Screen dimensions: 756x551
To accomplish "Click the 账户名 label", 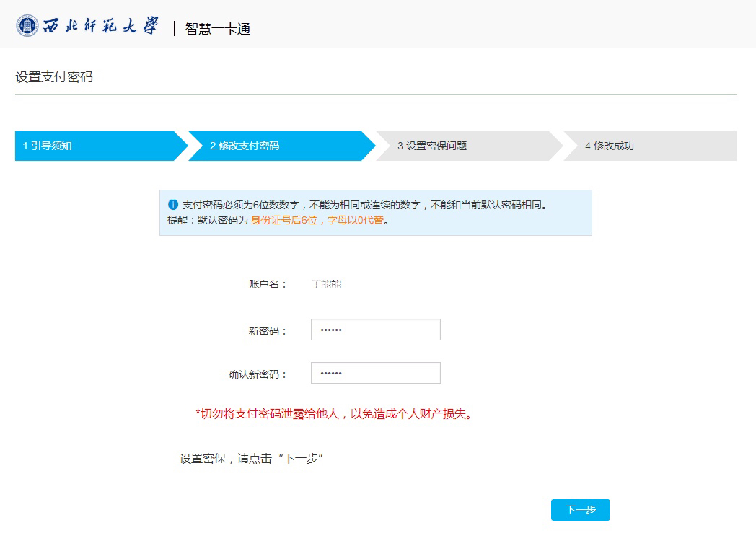I will (x=268, y=284).
